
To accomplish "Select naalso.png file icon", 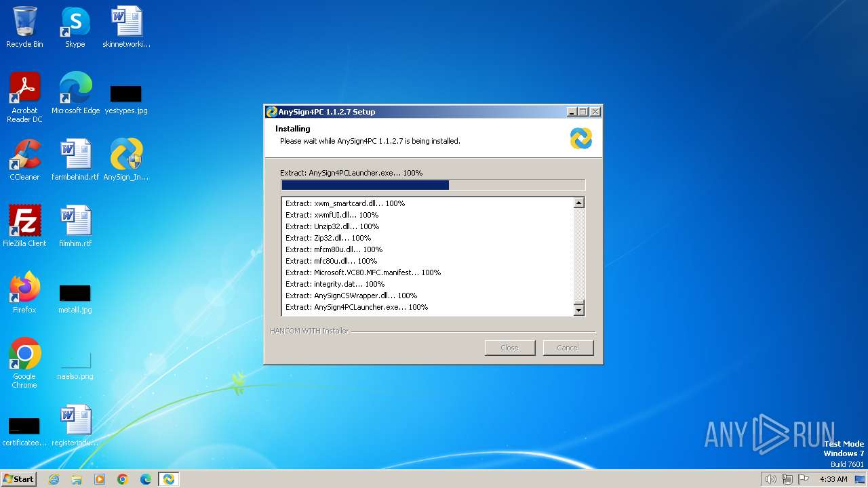I will pos(75,365).
